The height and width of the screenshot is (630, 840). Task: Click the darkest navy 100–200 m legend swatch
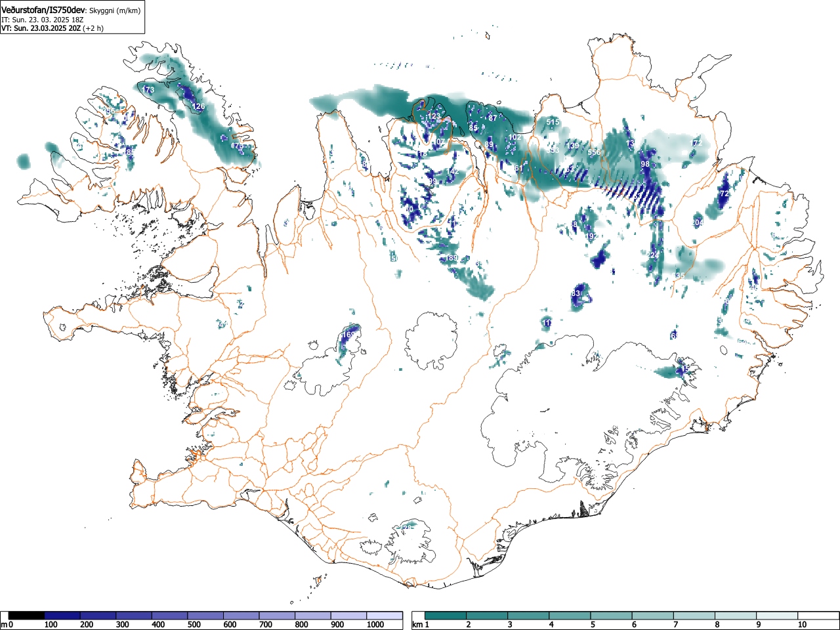coord(62,616)
